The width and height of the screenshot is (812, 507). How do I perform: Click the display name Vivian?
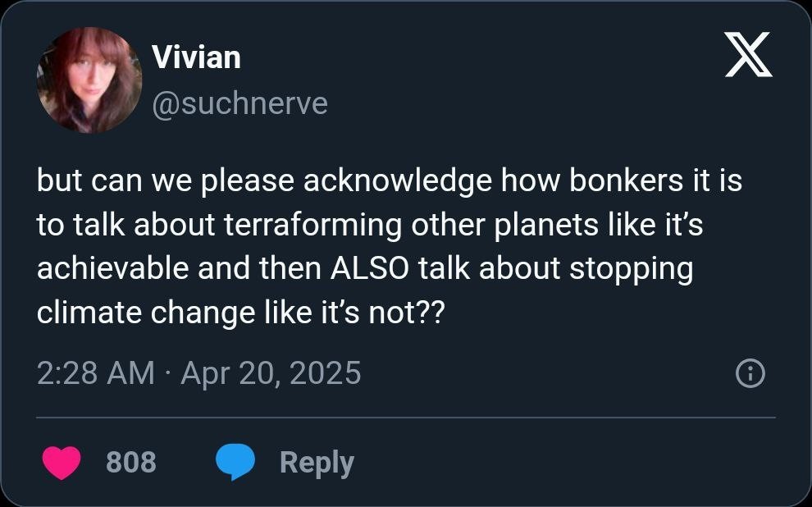(196, 57)
